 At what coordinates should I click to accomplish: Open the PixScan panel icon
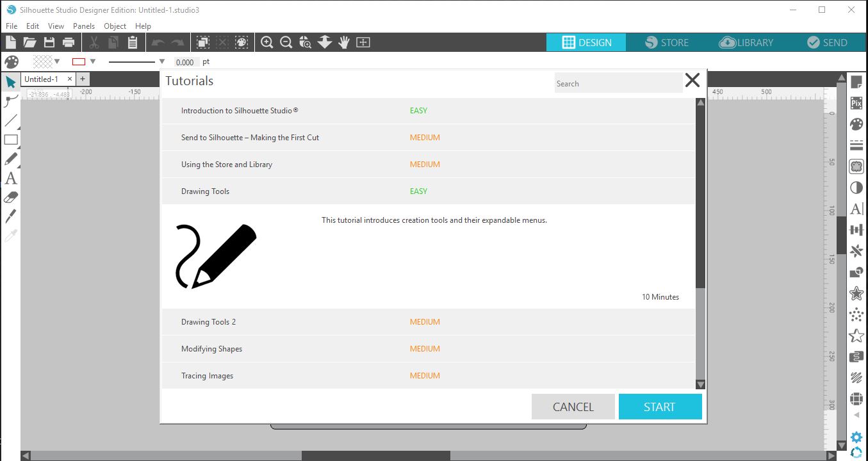[x=856, y=103]
